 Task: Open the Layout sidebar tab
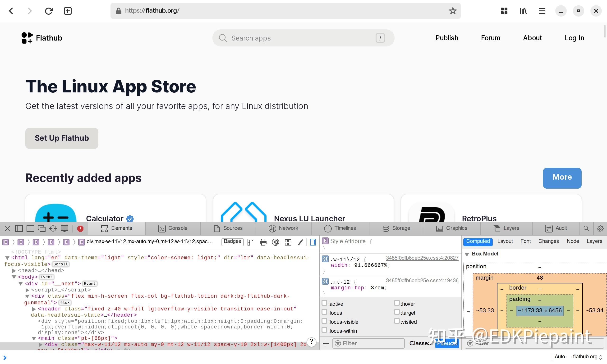[505, 241]
